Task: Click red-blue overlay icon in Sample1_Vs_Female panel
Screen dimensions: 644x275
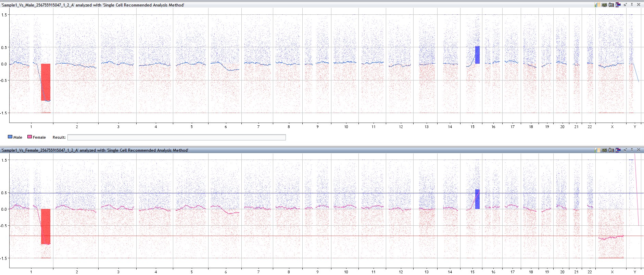Action: pyautogui.click(x=618, y=150)
